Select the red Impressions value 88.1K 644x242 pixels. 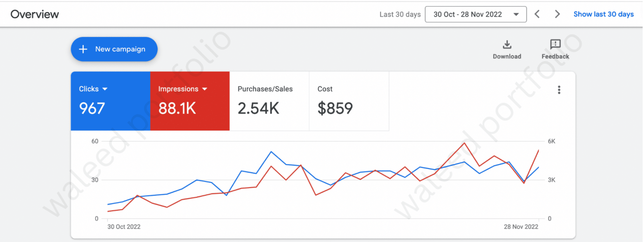coord(177,108)
